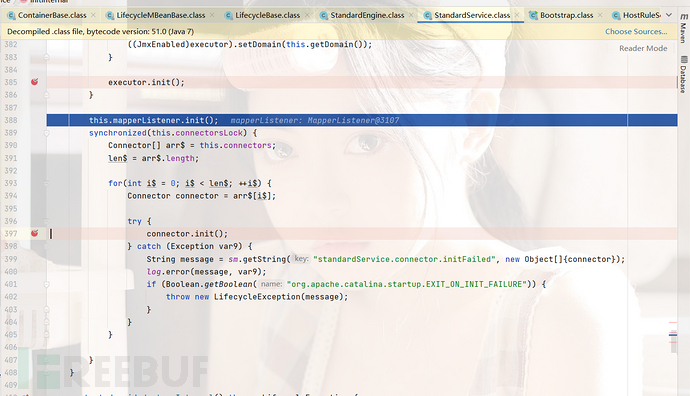Click line number 388 in the gutter
690x396 pixels.
coord(11,120)
